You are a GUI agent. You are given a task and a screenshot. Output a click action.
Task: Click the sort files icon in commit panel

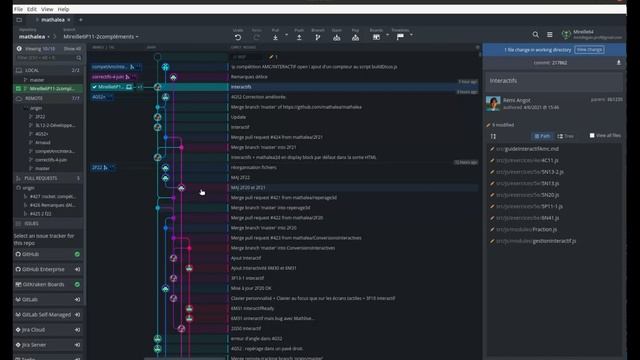coord(493,136)
